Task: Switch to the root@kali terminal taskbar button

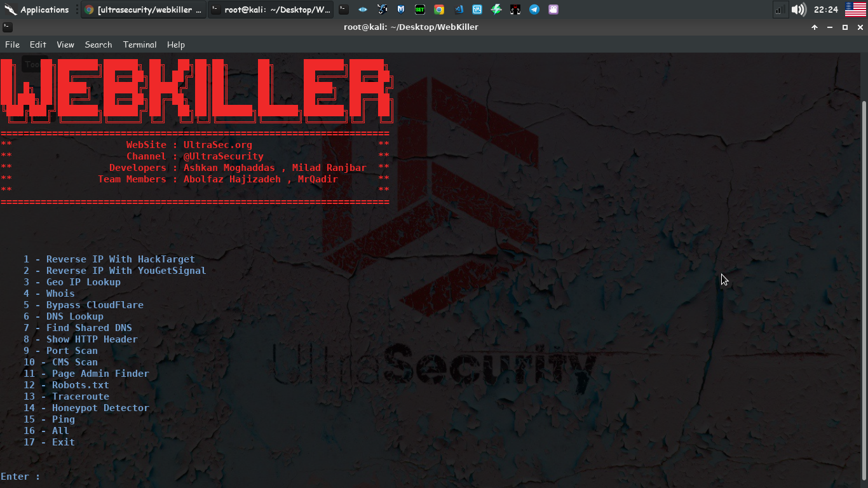Action: click(x=271, y=10)
